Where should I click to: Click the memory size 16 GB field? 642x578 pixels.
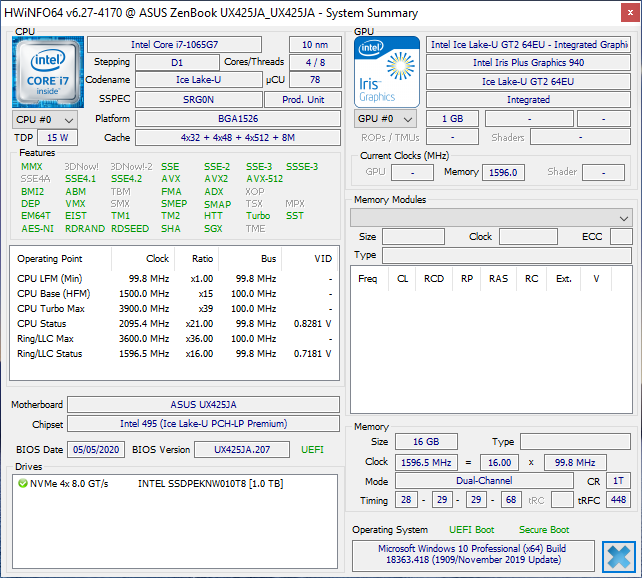click(426, 442)
